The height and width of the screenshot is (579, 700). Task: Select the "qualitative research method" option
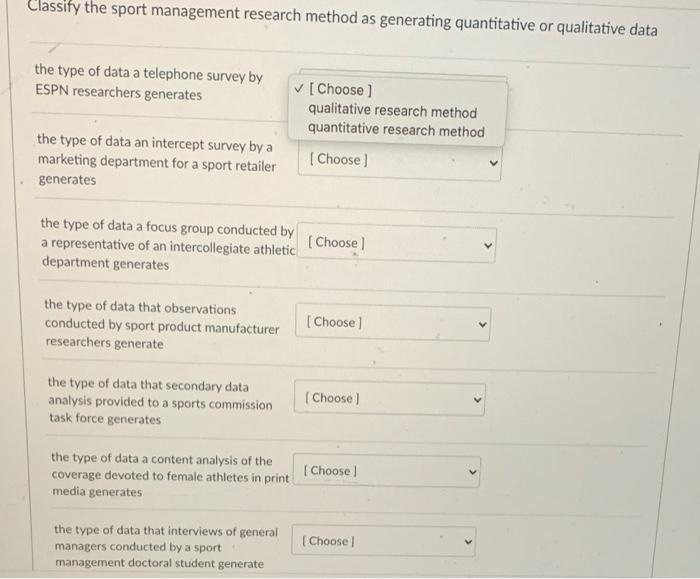(x=392, y=111)
